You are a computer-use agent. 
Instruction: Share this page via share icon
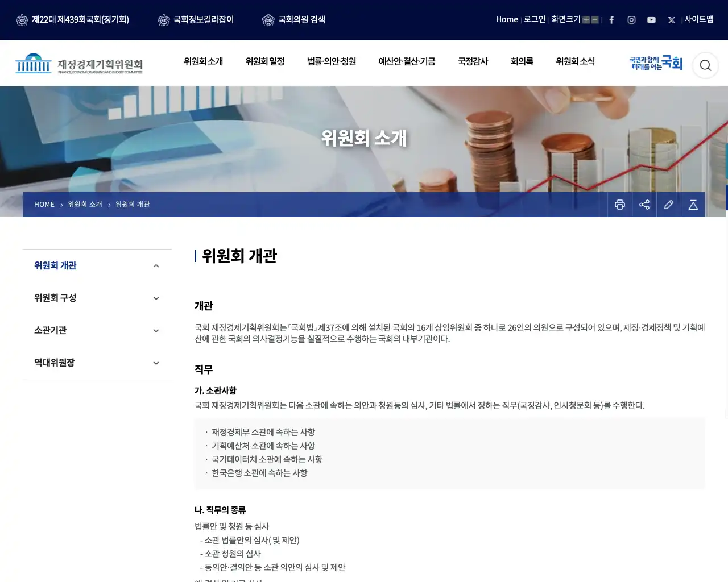(x=644, y=205)
